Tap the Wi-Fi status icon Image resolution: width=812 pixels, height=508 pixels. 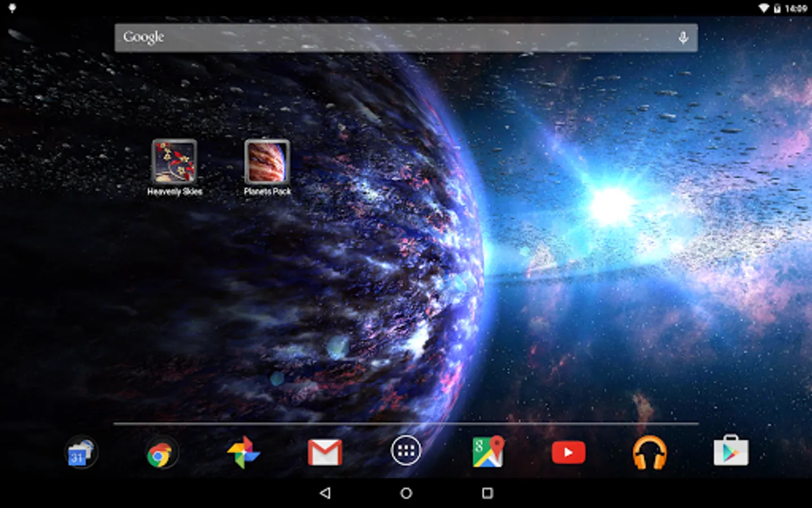coord(764,8)
